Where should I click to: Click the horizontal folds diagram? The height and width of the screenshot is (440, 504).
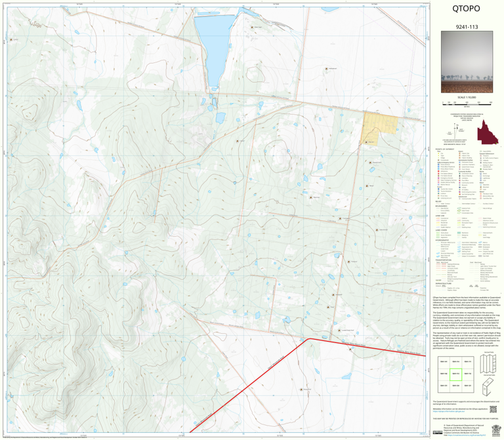pyautogui.click(x=488, y=387)
